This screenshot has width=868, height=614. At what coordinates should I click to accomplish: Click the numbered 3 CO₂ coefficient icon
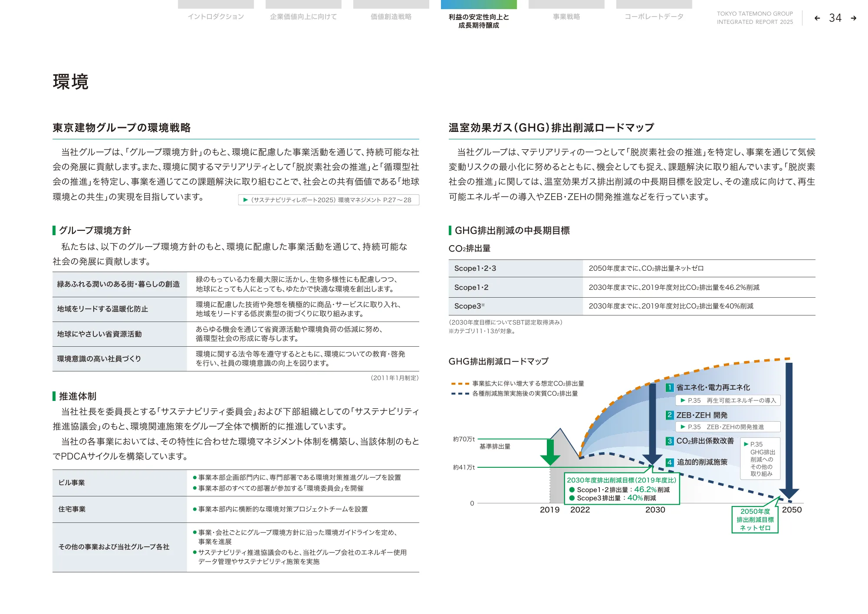point(670,441)
